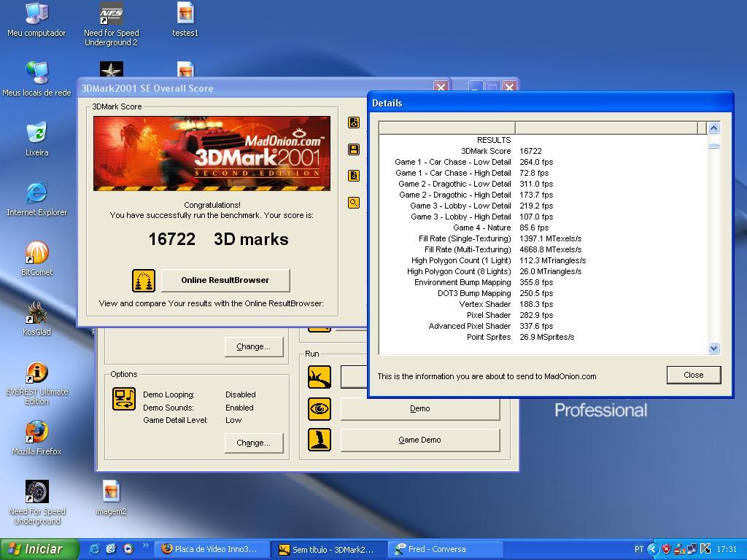Click the magnifying glass details icon
This screenshot has height=560, width=747.
(x=354, y=203)
